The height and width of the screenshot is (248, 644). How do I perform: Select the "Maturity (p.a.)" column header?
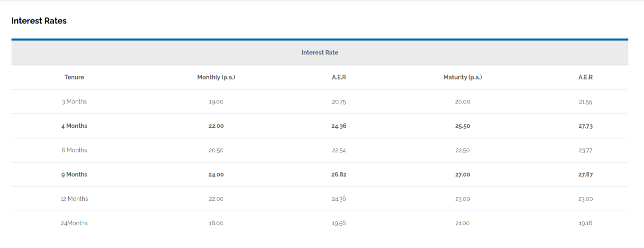(463, 77)
